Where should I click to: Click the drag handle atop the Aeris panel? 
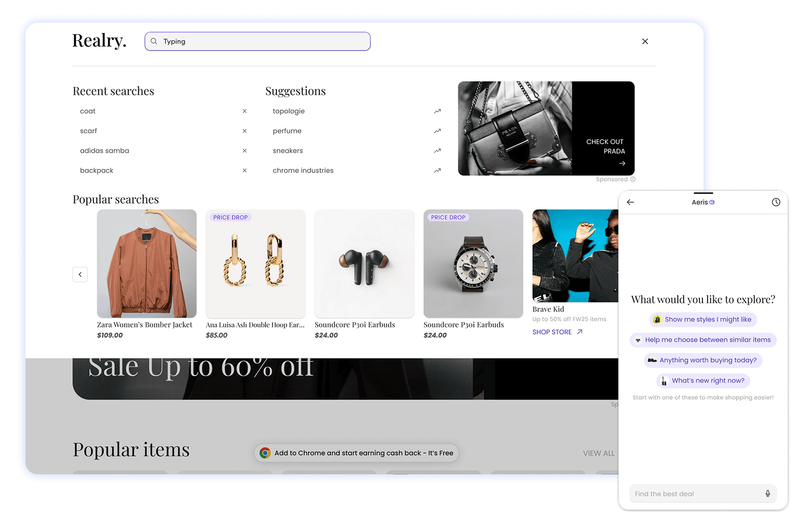click(x=703, y=193)
